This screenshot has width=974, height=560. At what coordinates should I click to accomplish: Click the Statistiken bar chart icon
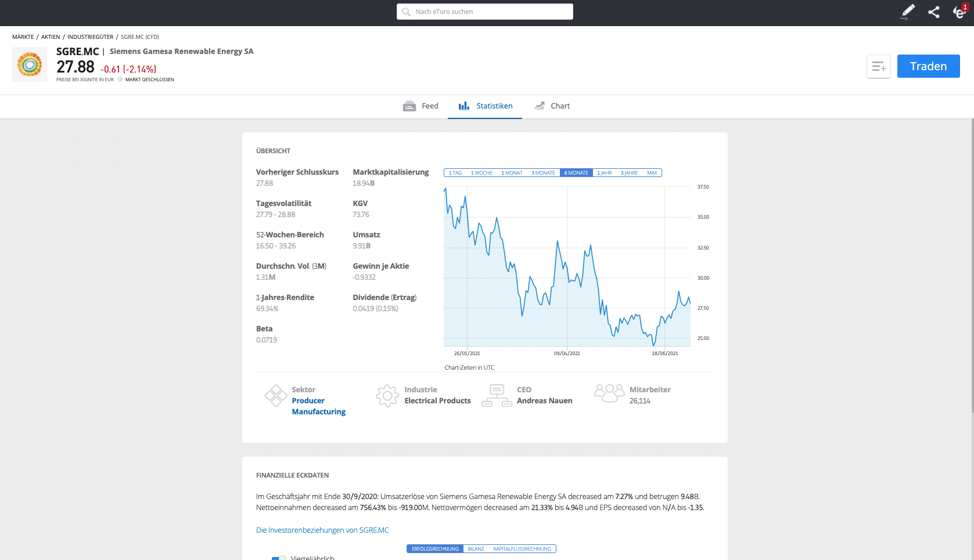coord(464,106)
